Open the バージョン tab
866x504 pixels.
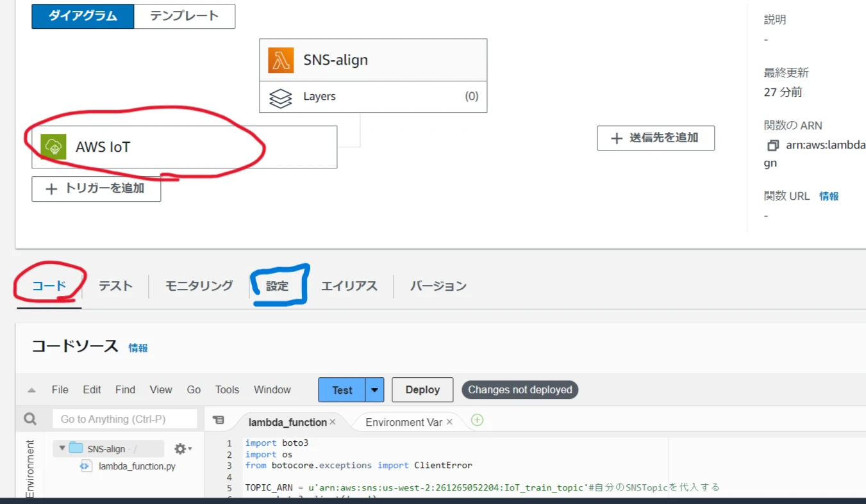(x=438, y=286)
